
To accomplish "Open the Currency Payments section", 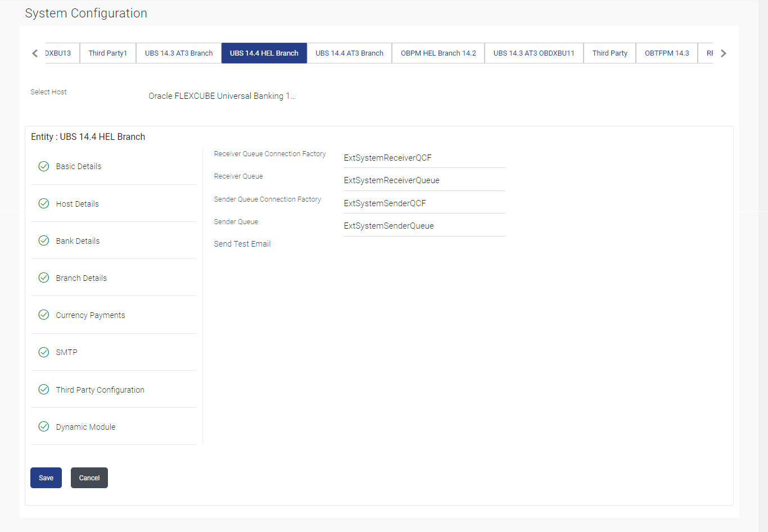I will pyautogui.click(x=114, y=315).
